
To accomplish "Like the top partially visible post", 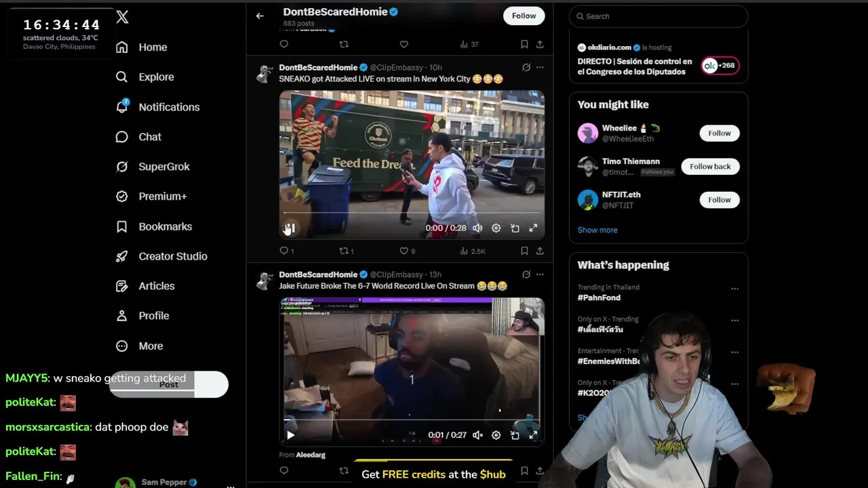I will pyautogui.click(x=404, y=44).
